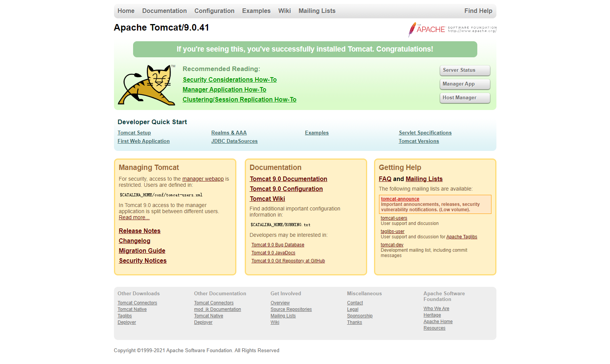This screenshot has height=364, width=610.
Task: Click the Read more... link
Action: (x=134, y=217)
